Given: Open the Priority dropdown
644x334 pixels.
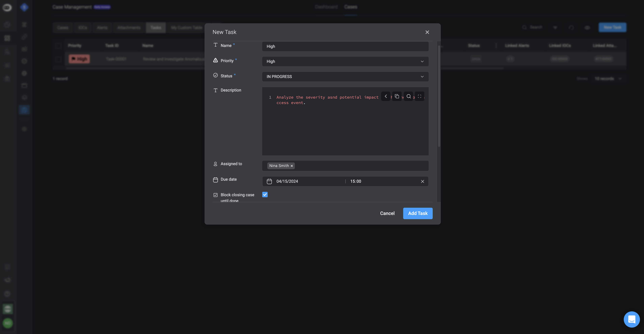Looking at the screenshot, I should pos(345,61).
